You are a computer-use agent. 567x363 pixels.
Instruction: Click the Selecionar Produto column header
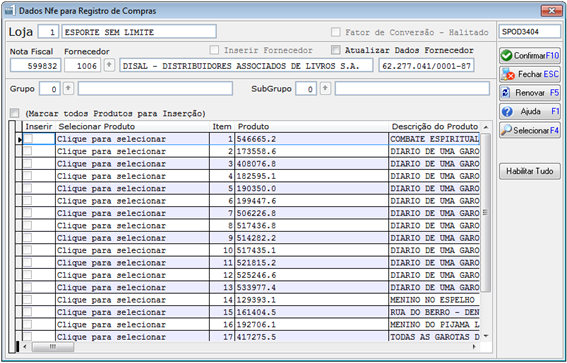(132, 127)
